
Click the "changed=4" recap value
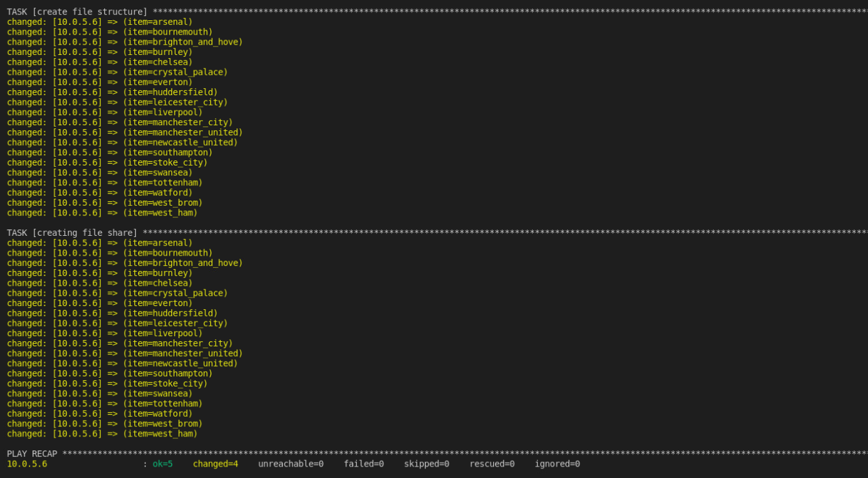[216, 464]
